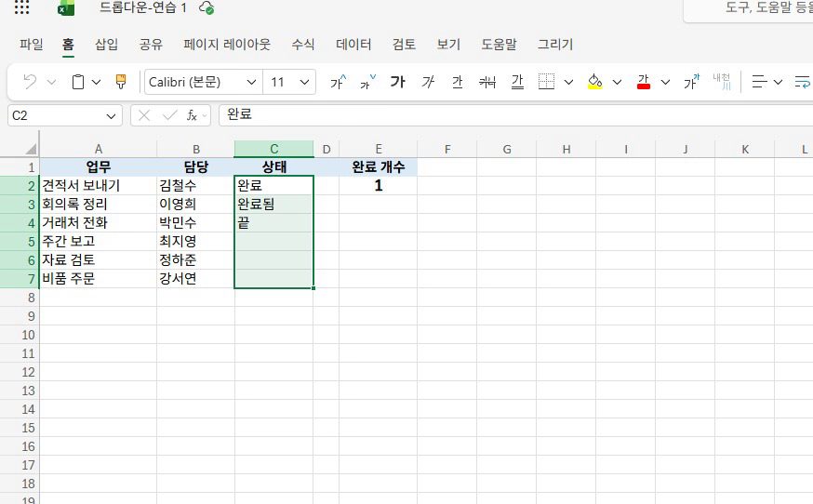The image size is (813, 504).
Task: Select column C header
Action: 273,150
